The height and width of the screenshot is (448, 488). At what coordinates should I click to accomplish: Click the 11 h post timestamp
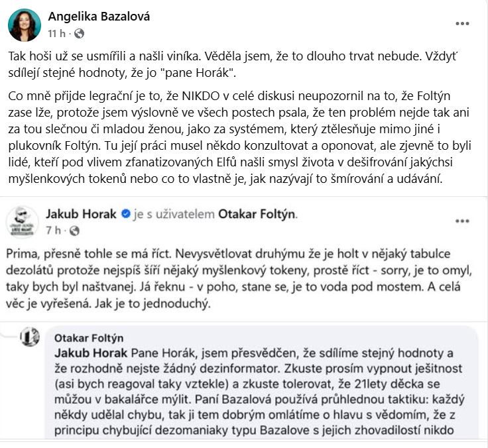coord(56,33)
